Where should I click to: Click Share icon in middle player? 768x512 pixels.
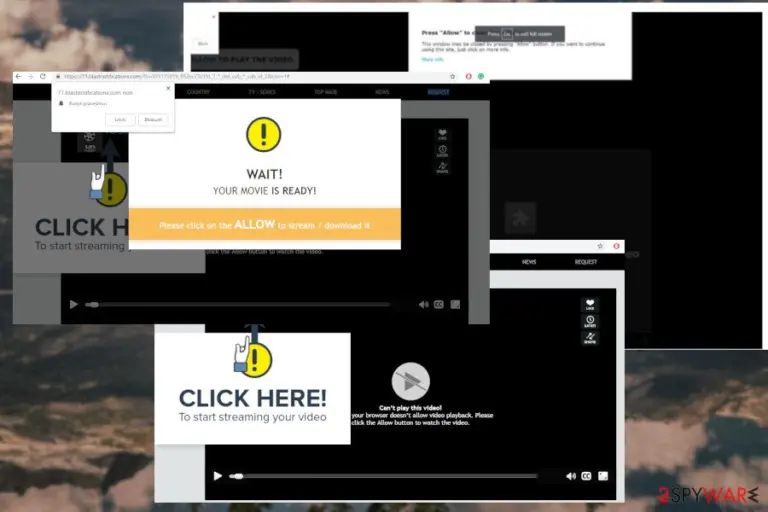point(442,168)
